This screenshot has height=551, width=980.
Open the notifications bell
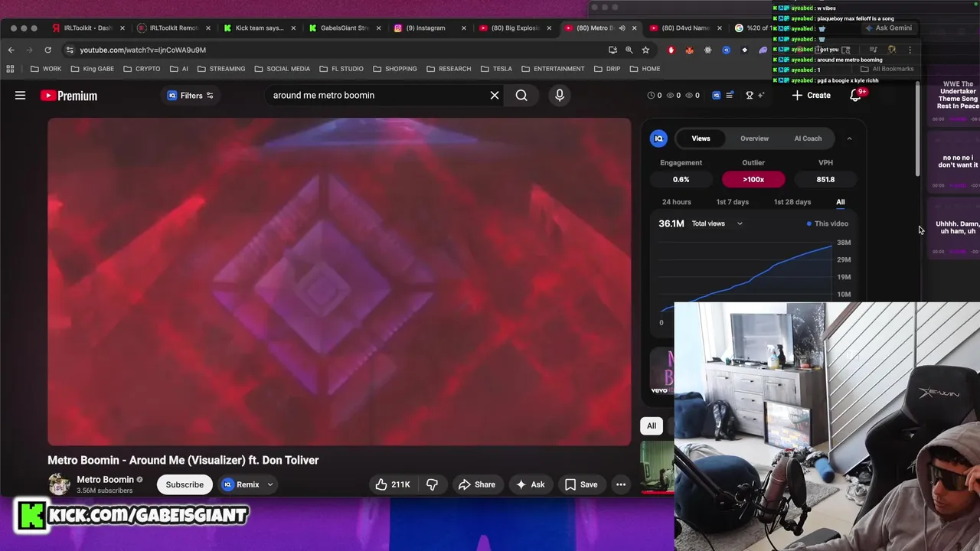coord(856,96)
